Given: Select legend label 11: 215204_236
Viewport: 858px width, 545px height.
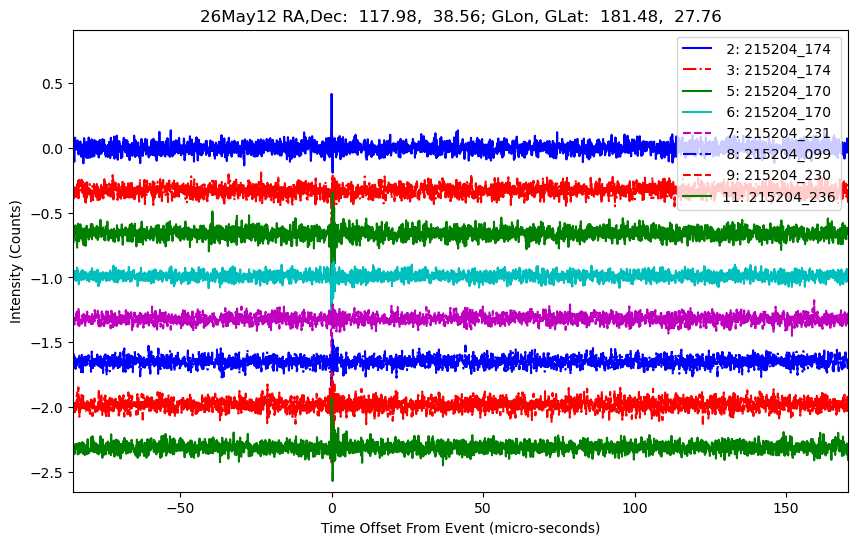Looking at the screenshot, I should coord(779,196).
